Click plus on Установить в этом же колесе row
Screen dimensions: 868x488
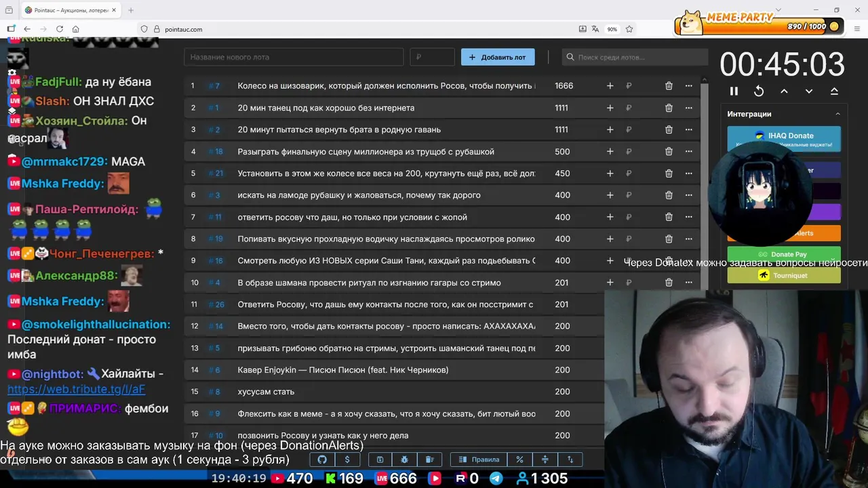pyautogui.click(x=610, y=174)
